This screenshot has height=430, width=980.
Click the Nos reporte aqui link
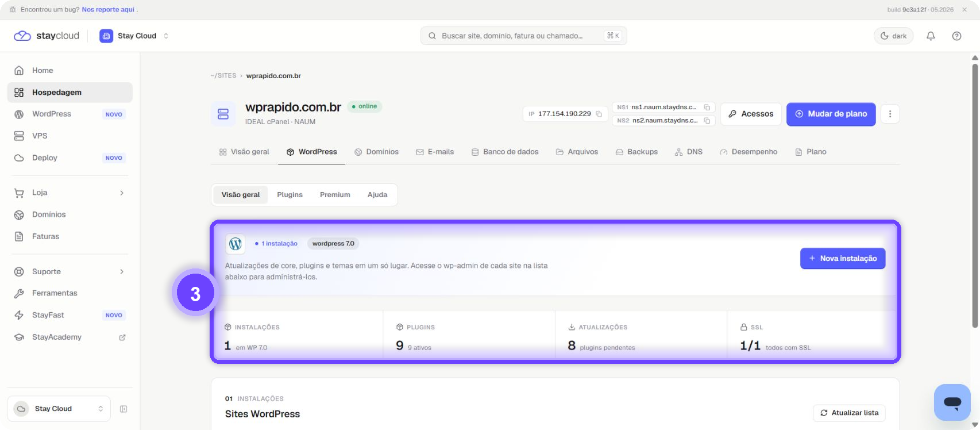pos(108,10)
